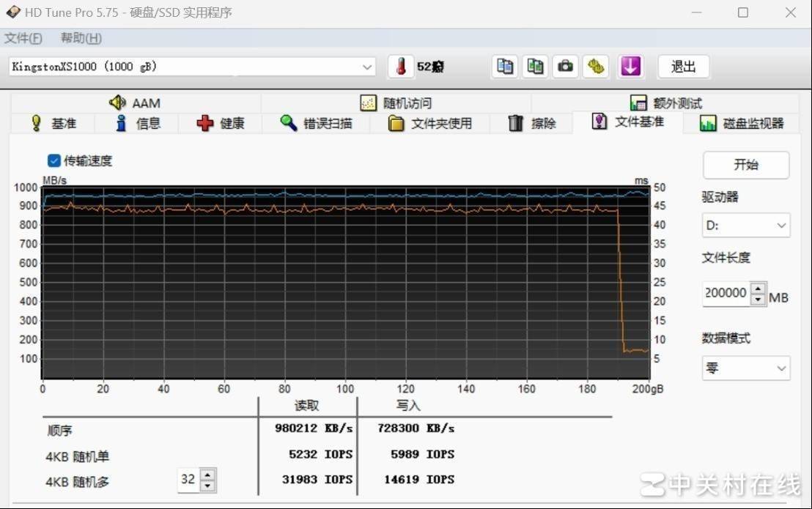Click the benchmark light bulb icon

point(36,123)
